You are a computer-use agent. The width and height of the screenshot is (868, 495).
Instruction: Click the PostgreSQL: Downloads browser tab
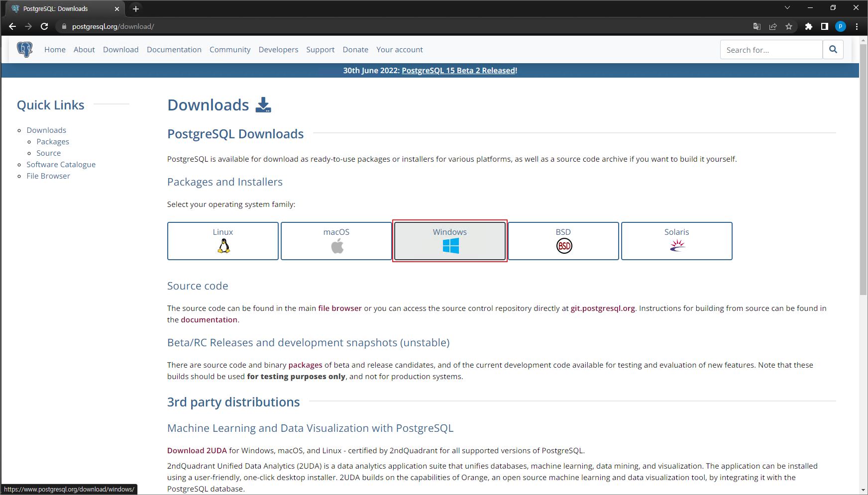pyautogui.click(x=65, y=8)
